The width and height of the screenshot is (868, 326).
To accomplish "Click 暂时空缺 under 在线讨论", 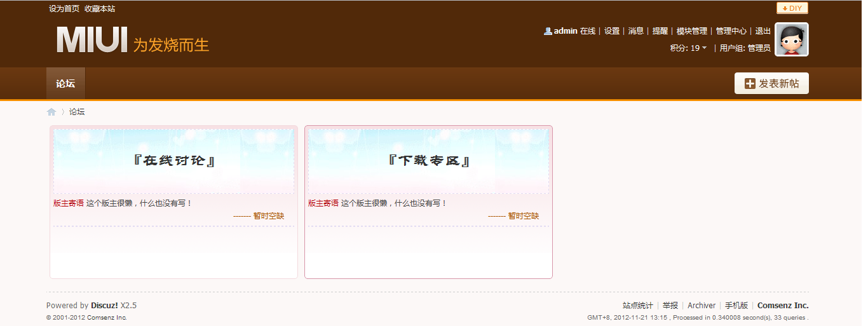I will (x=269, y=216).
